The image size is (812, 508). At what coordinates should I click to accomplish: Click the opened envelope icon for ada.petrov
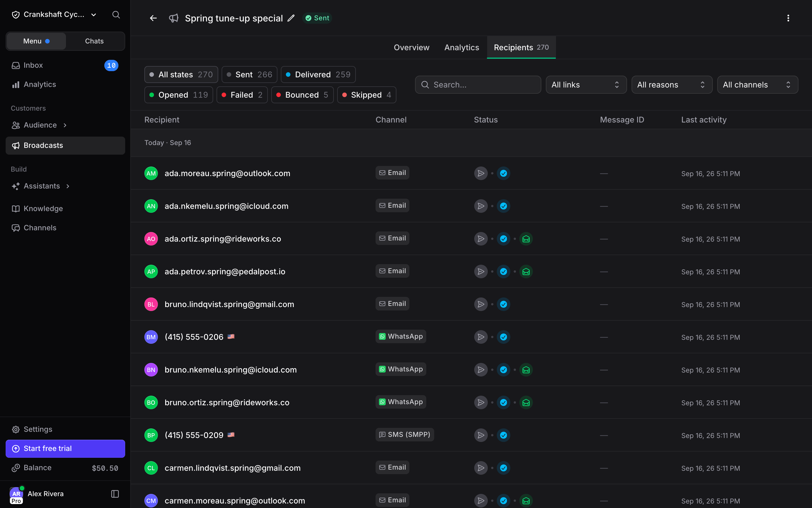(526, 271)
